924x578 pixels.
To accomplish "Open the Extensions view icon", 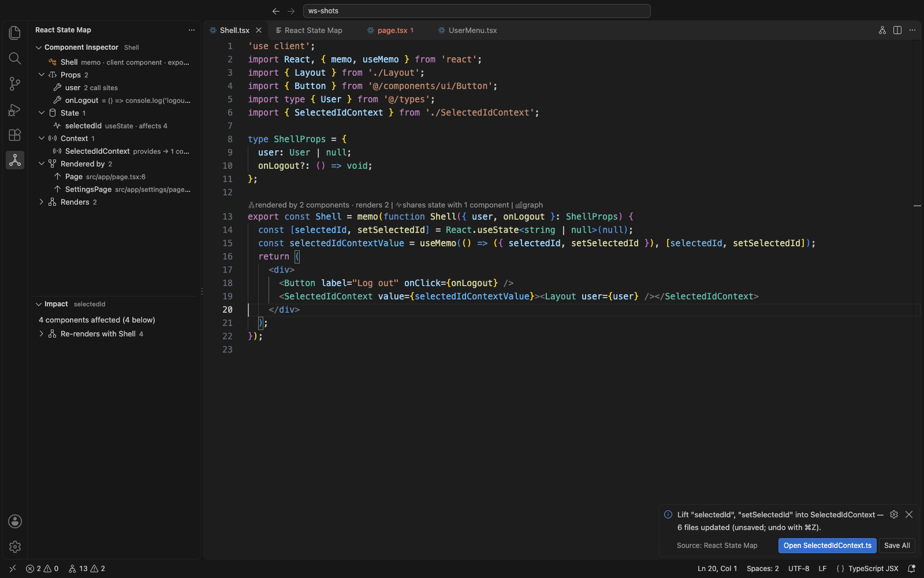I will pyautogui.click(x=15, y=135).
